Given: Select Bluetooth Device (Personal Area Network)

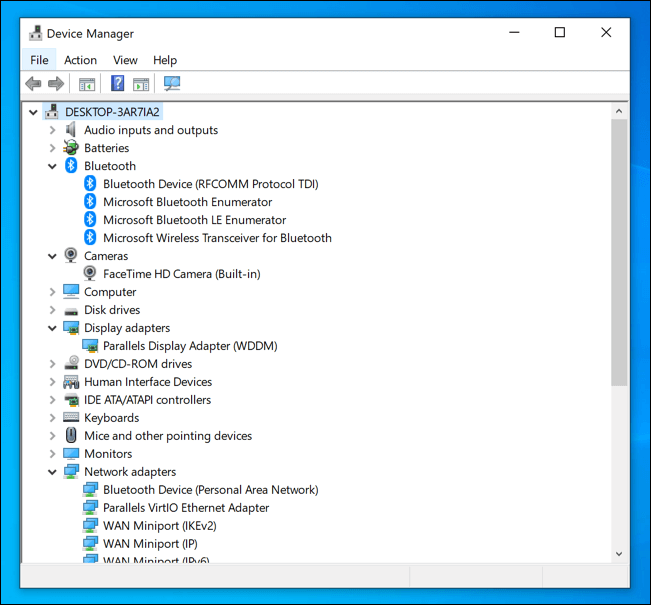Looking at the screenshot, I should point(211,490).
